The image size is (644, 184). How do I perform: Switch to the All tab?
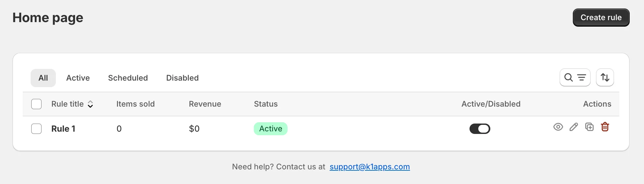(43, 78)
